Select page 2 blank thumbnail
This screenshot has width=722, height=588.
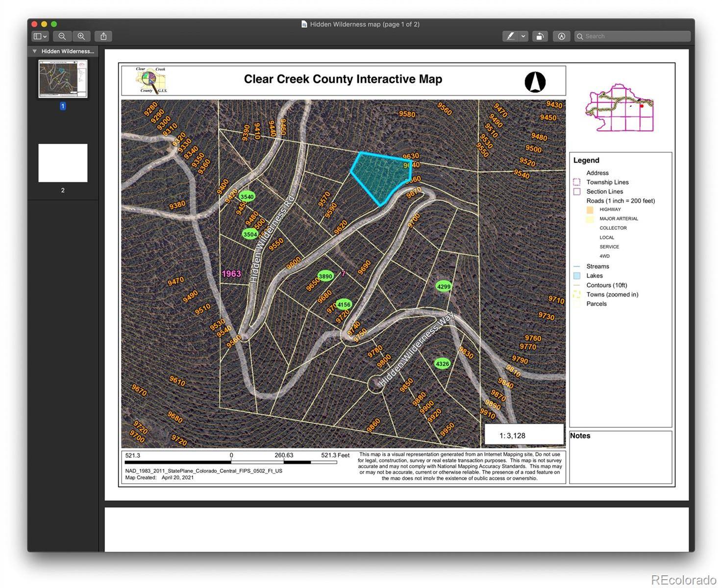63,163
